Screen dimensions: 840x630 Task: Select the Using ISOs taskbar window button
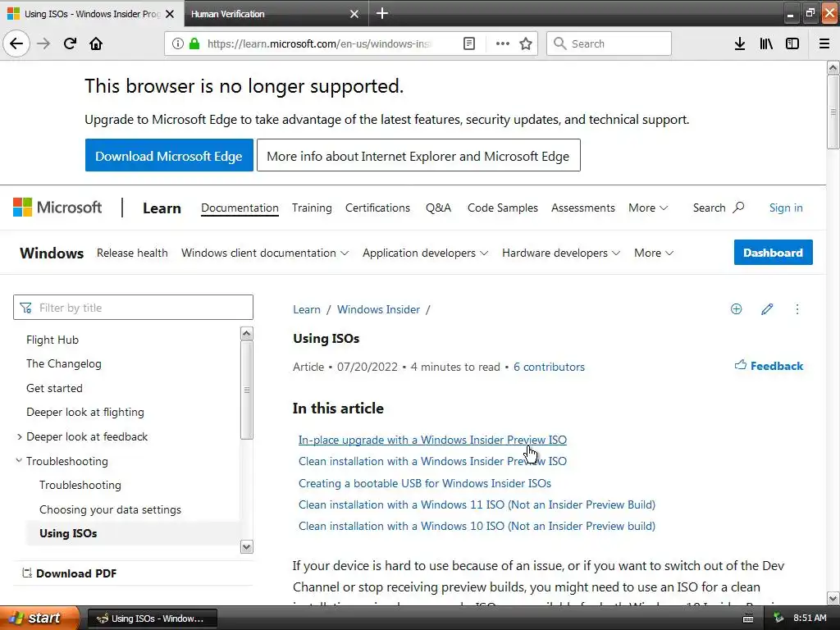tap(152, 619)
